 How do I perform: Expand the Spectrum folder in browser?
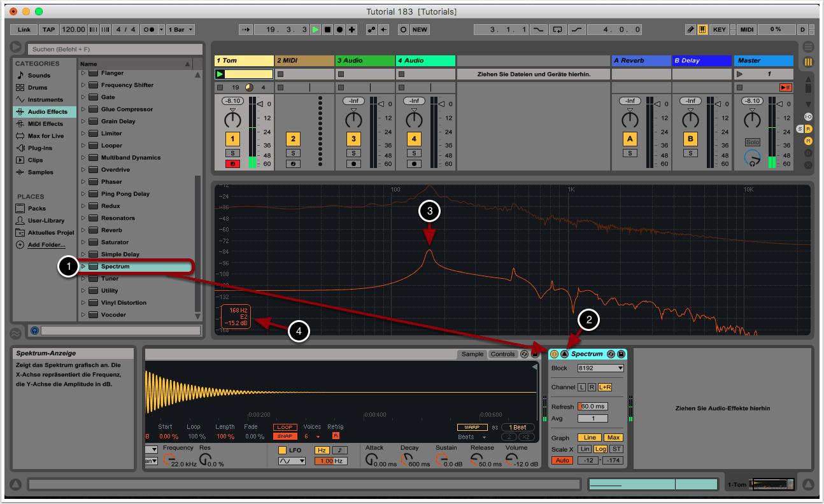click(83, 267)
